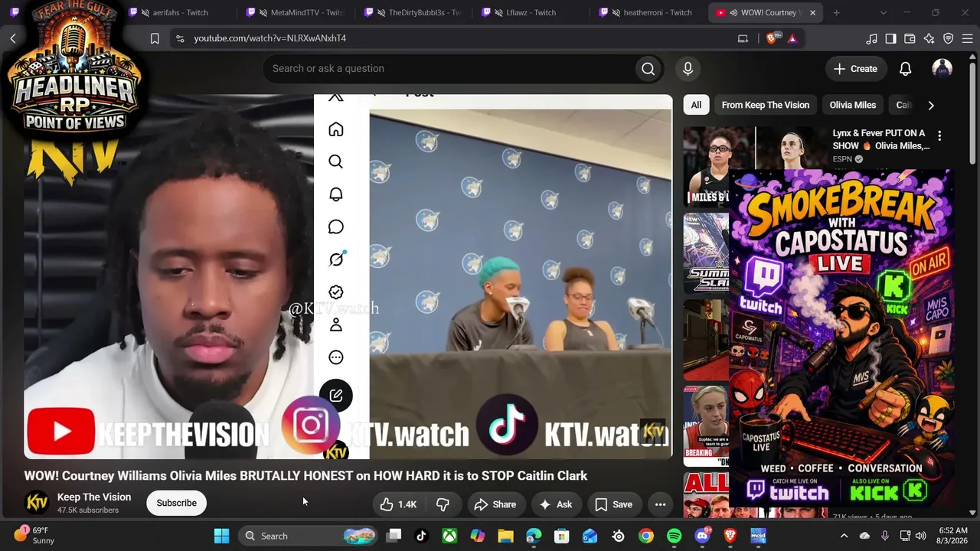This screenshot has width=980, height=551.
Task: Open more options for Lynx & Fever video
Action: coord(939,136)
